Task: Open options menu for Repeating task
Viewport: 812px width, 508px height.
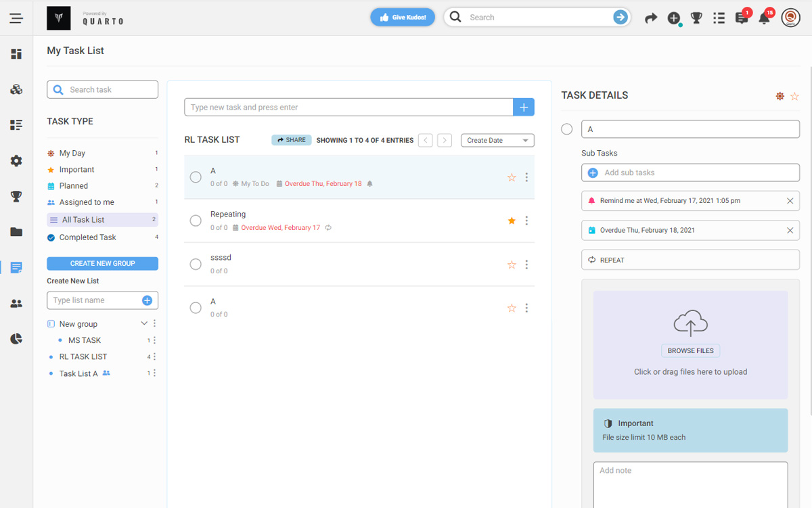Action: pos(526,221)
